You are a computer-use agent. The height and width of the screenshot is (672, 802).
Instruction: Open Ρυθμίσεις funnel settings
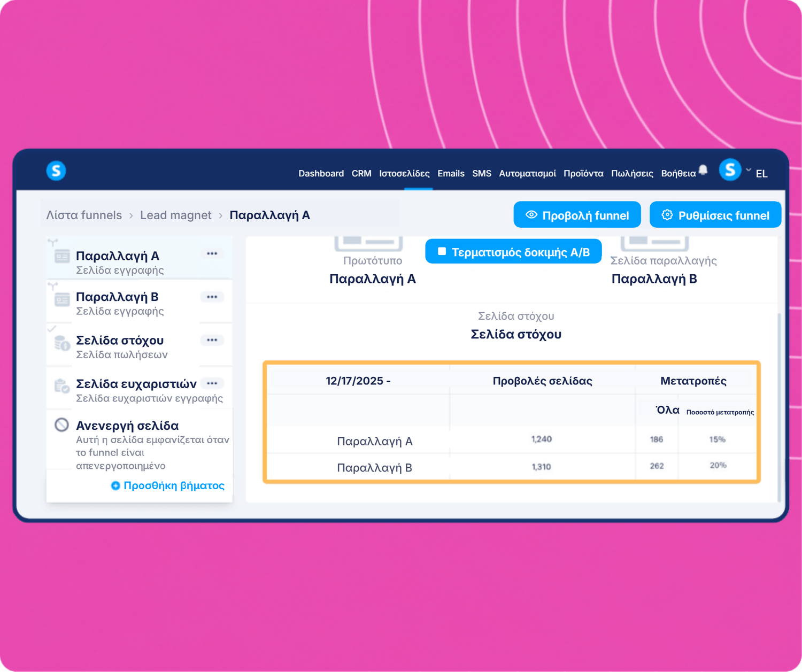tap(715, 215)
